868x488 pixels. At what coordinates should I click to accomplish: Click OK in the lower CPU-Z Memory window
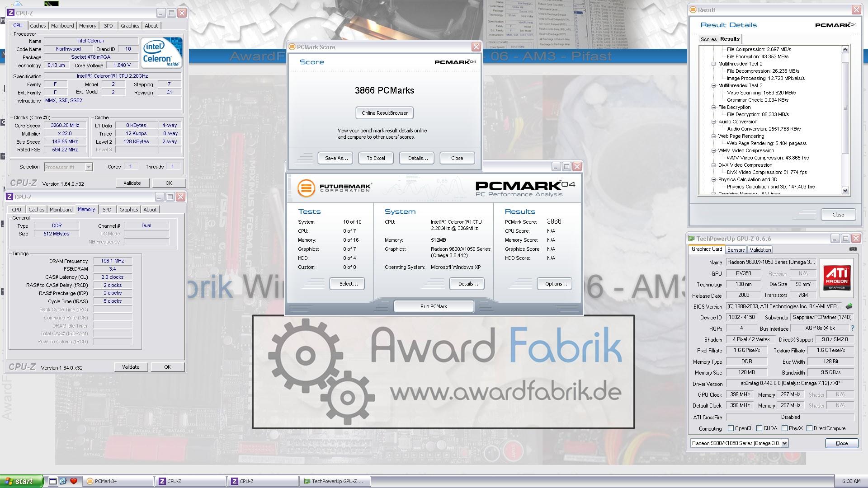(167, 367)
